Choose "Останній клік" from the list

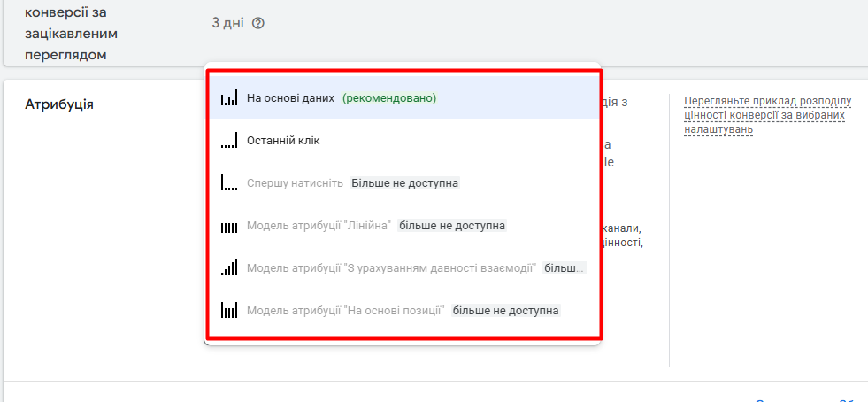[283, 141]
